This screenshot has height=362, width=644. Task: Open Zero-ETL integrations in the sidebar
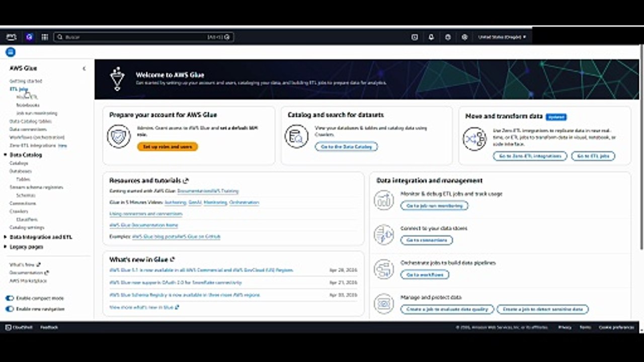(x=33, y=145)
